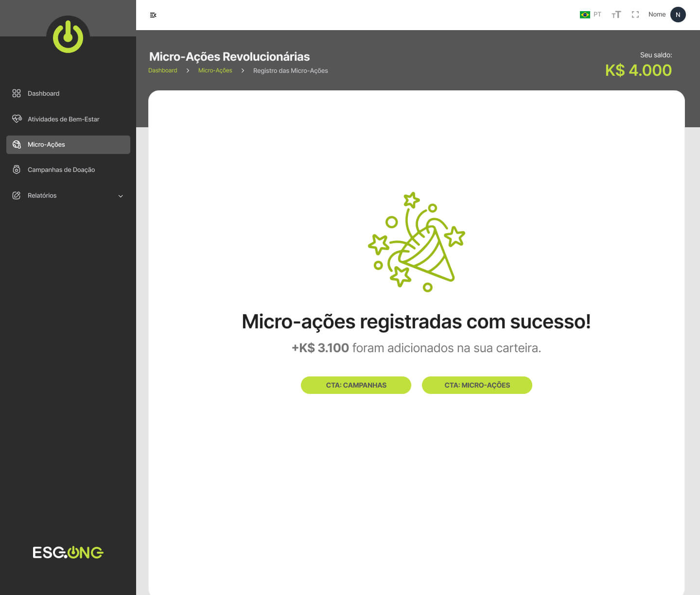Expand the Relatórios chevron
This screenshot has width=700, height=595.
click(121, 196)
